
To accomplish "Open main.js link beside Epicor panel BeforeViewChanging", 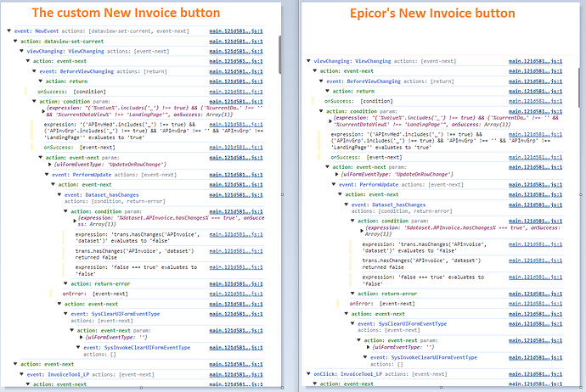I will click(x=535, y=81).
